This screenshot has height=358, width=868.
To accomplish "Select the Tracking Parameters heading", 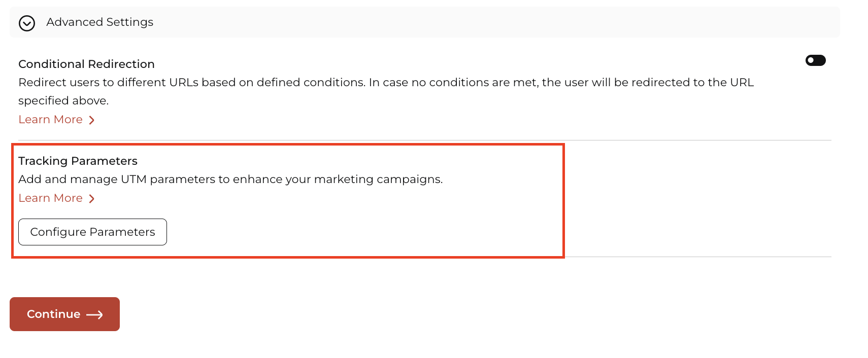I will click(78, 161).
